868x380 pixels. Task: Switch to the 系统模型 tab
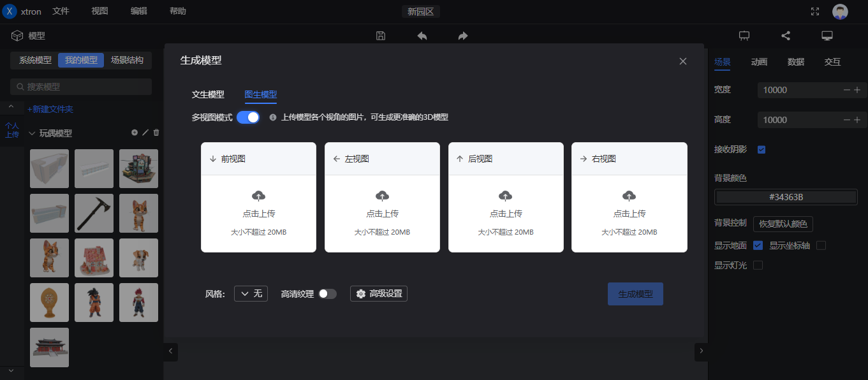(35, 60)
